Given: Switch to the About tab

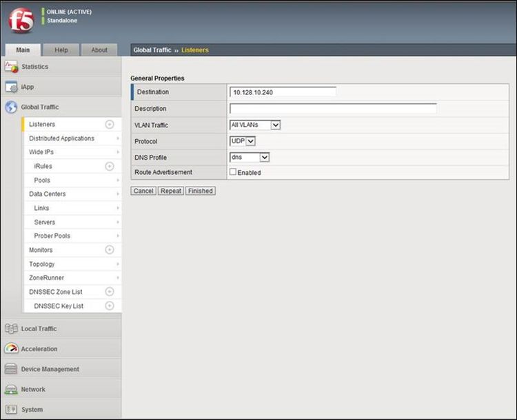Looking at the screenshot, I should 99,50.
